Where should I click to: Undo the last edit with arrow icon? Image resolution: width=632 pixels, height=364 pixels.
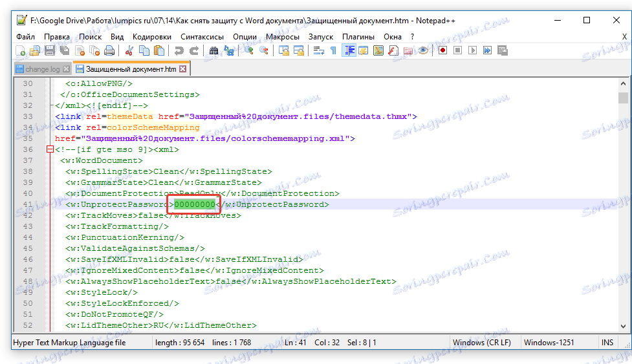[179, 50]
